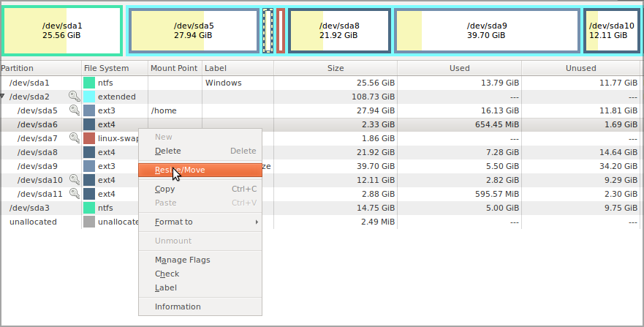Viewport: 644px width, 327px height.
Task: Click the key icon next to /dev/sda5
Action: (x=74, y=110)
